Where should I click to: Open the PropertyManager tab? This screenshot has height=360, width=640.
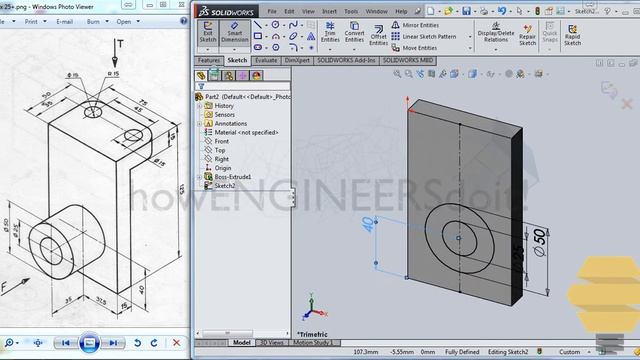(x=214, y=76)
